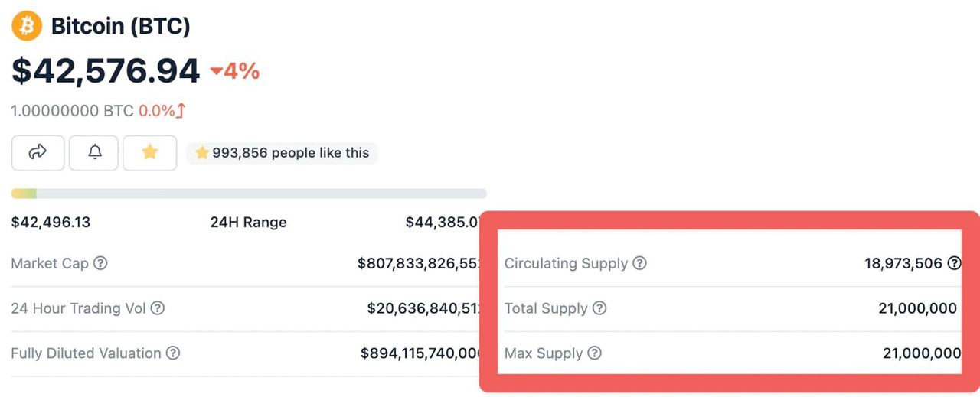Image resolution: width=980 pixels, height=397 pixels.
Task: Toggle the star favorite button
Action: (x=150, y=153)
